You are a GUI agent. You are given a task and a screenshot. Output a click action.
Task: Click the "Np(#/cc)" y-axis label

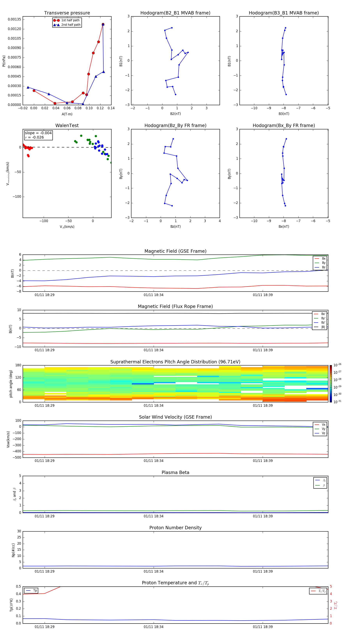point(13,550)
